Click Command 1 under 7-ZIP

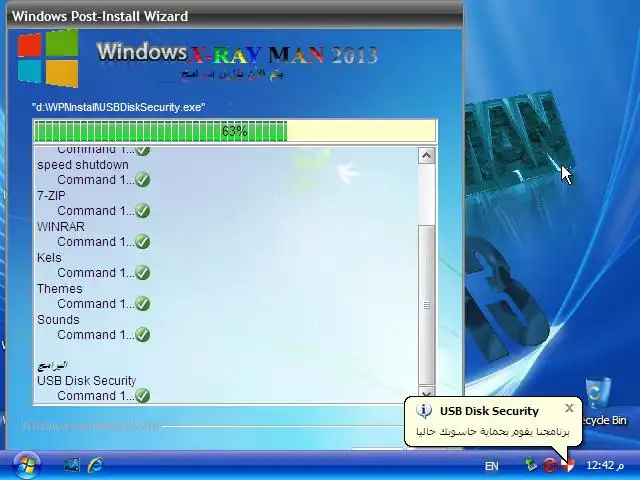click(x=96, y=211)
